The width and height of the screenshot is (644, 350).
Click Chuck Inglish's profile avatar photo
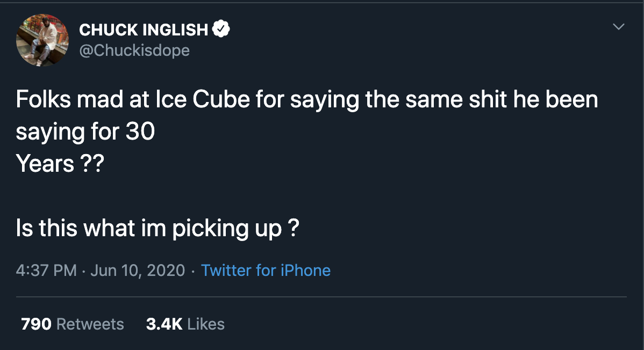(43, 40)
